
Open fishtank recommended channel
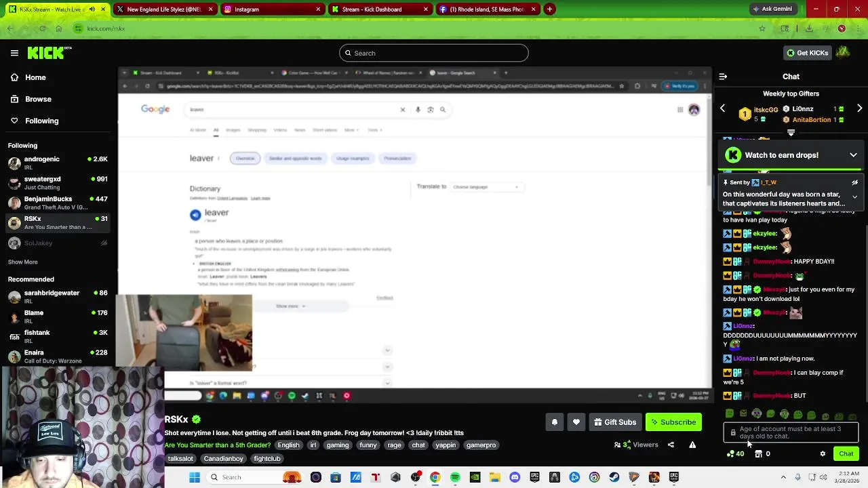coord(58,336)
